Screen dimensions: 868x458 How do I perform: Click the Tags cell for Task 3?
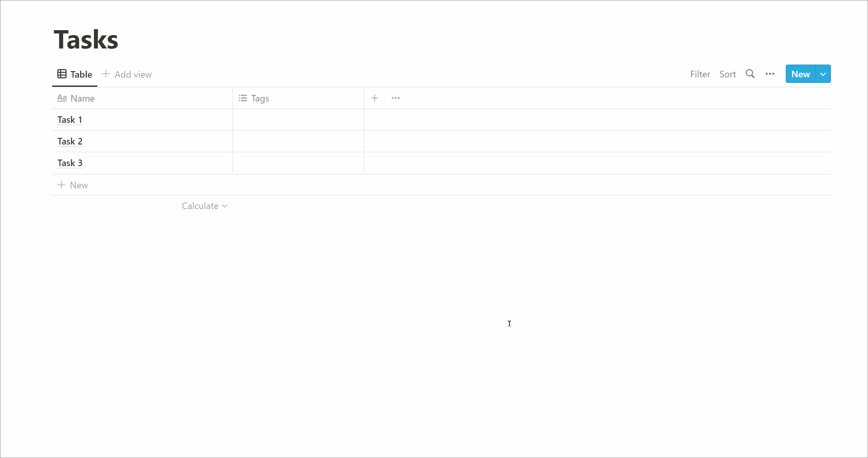click(x=298, y=162)
